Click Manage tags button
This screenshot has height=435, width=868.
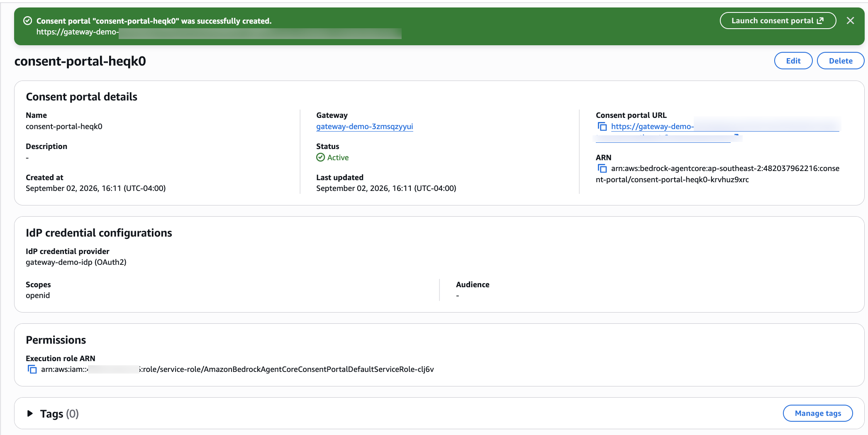point(818,413)
